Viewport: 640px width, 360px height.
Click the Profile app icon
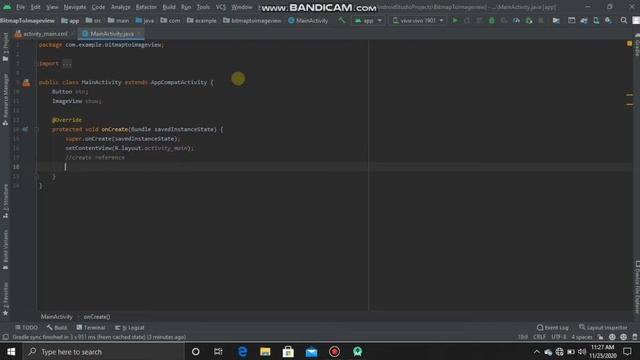click(x=516, y=20)
